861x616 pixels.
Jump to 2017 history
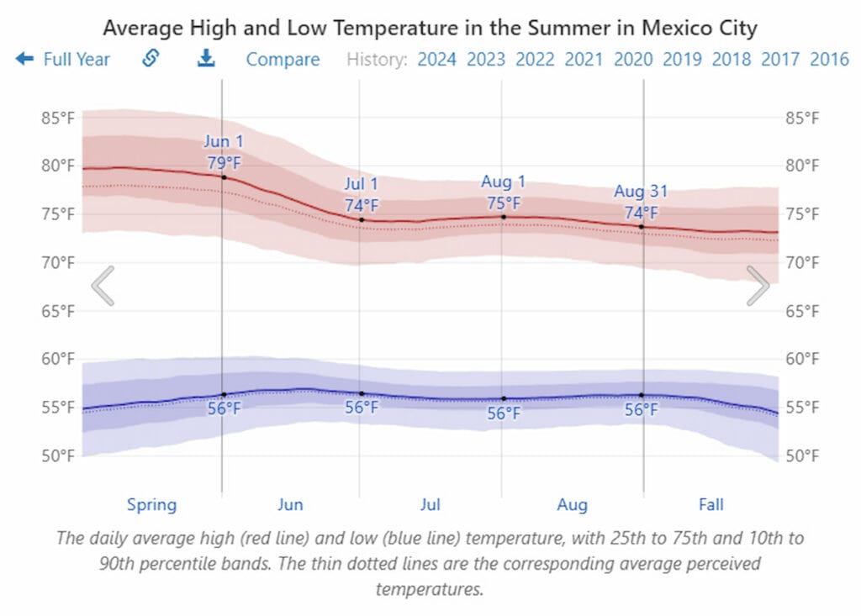[780, 60]
